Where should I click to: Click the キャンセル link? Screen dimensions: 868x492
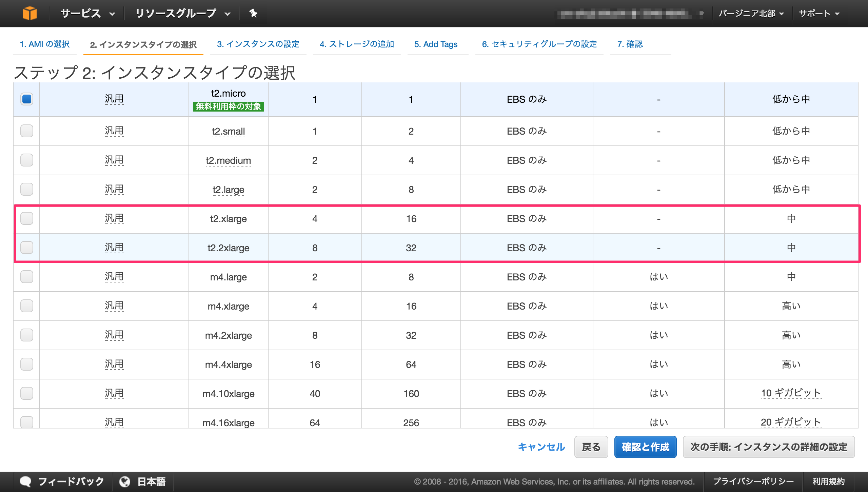coord(541,447)
